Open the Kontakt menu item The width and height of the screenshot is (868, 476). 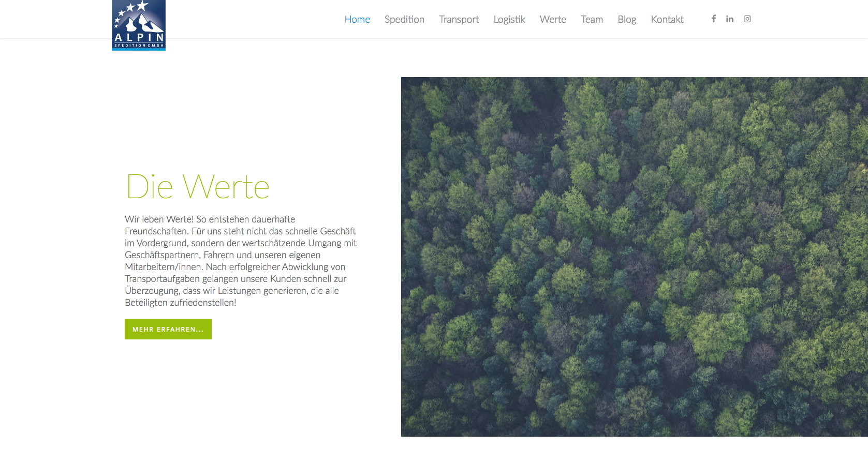point(667,19)
